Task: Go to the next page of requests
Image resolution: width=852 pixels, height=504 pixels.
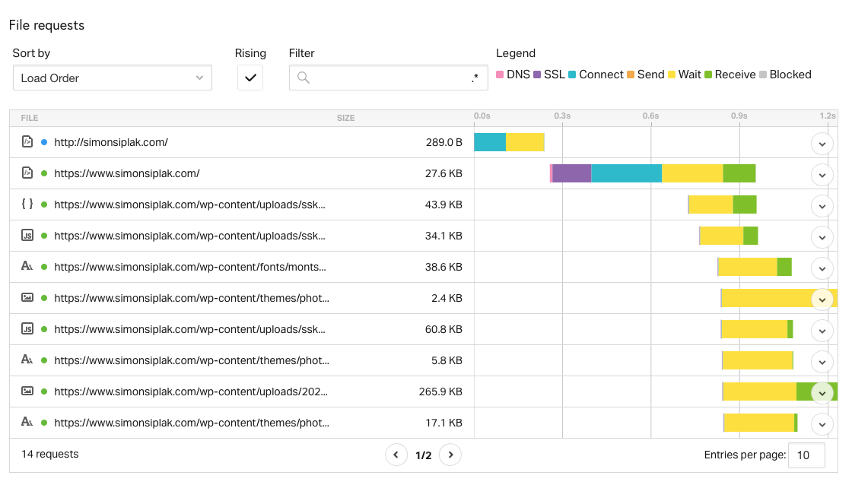Action: (x=450, y=455)
